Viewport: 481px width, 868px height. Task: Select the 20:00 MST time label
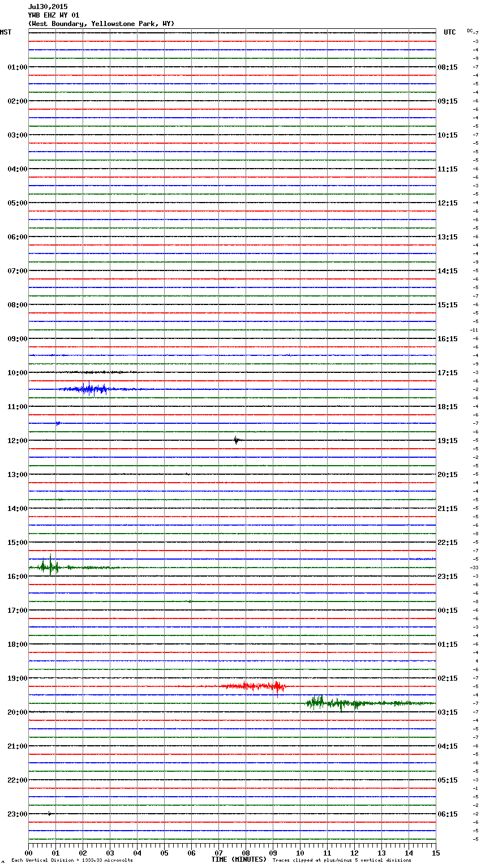point(18,712)
